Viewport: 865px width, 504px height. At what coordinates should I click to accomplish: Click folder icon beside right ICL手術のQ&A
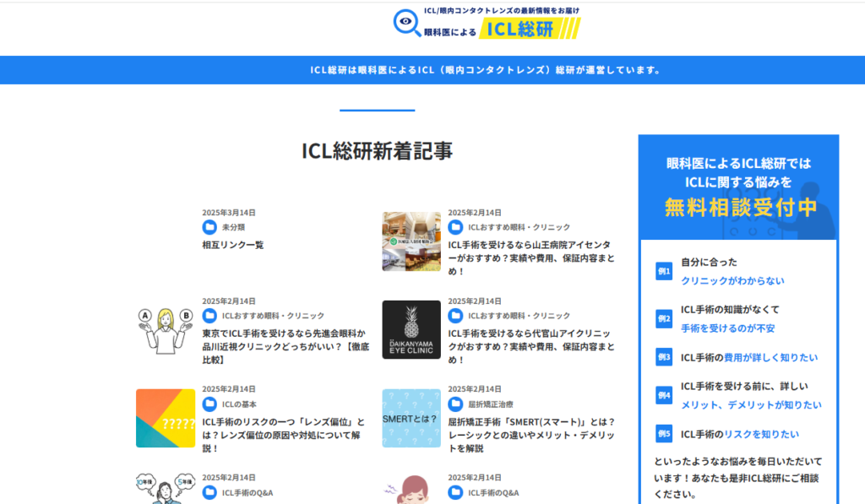pyautogui.click(x=455, y=492)
